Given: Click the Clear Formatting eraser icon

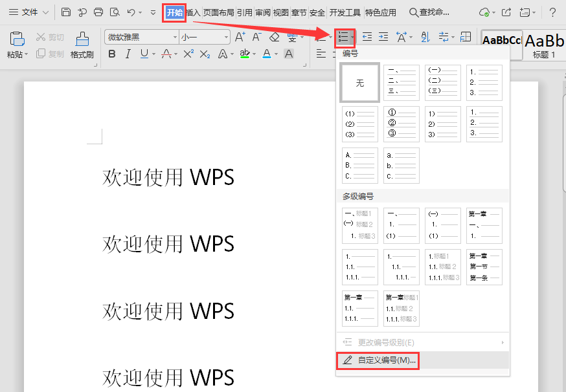Looking at the screenshot, I should pyautogui.click(x=275, y=37).
